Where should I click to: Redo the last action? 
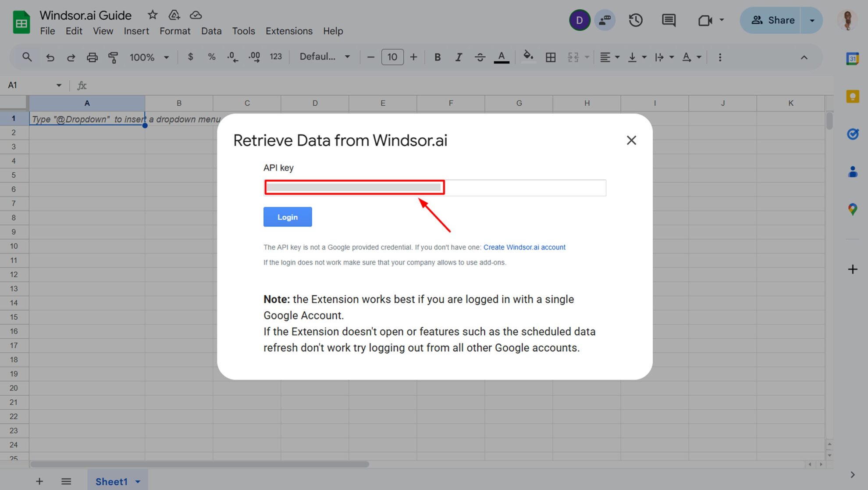tap(71, 57)
